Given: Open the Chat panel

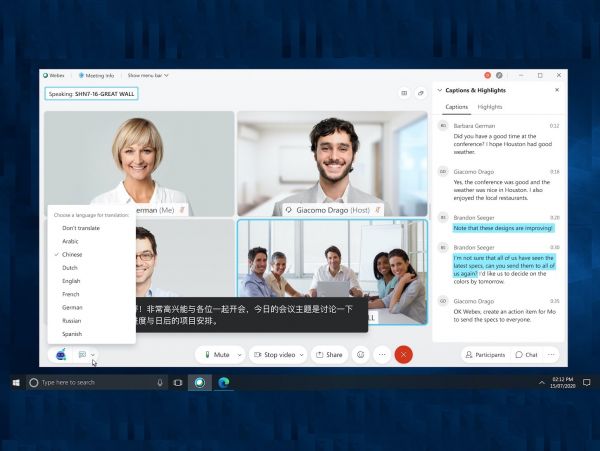Looking at the screenshot, I should [x=527, y=355].
